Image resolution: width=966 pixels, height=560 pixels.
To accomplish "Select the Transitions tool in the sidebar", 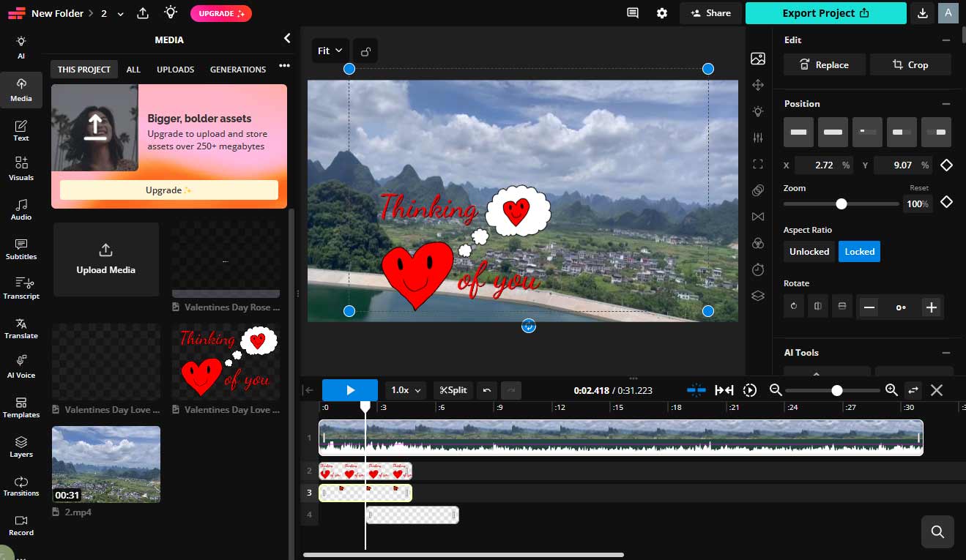I will pos(21,485).
